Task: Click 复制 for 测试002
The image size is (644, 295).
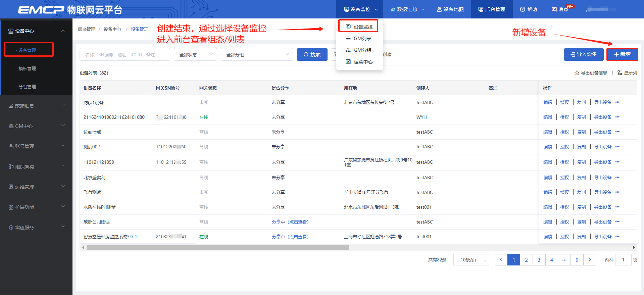Action: pyautogui.click(x=581, y=147)
